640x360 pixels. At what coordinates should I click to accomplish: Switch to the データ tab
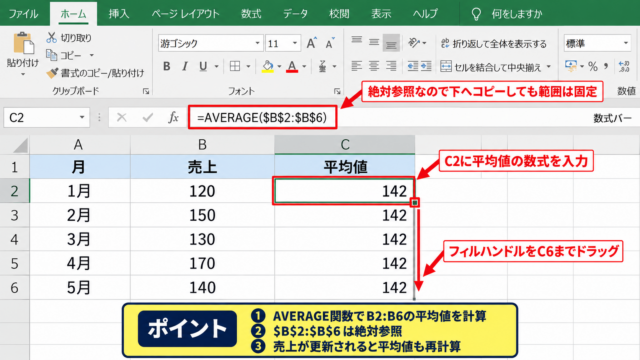296,13
